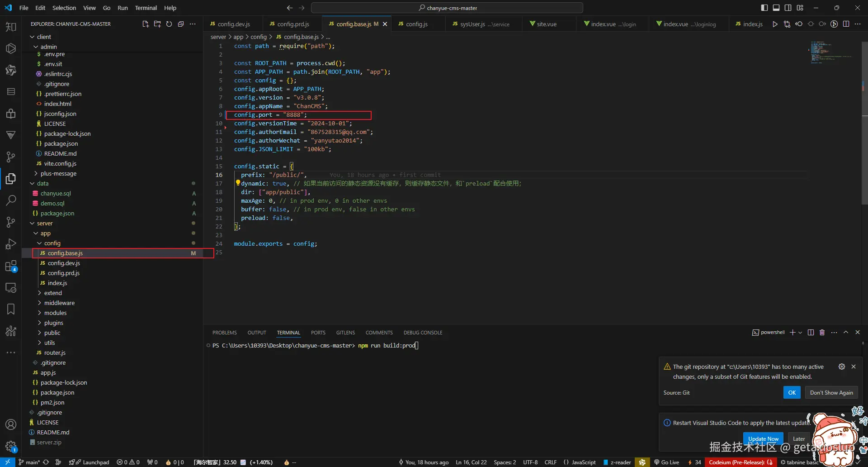Open the File menu
This screenshot has height=467, width=868.
pyautogui.click(x=24, y=8)
